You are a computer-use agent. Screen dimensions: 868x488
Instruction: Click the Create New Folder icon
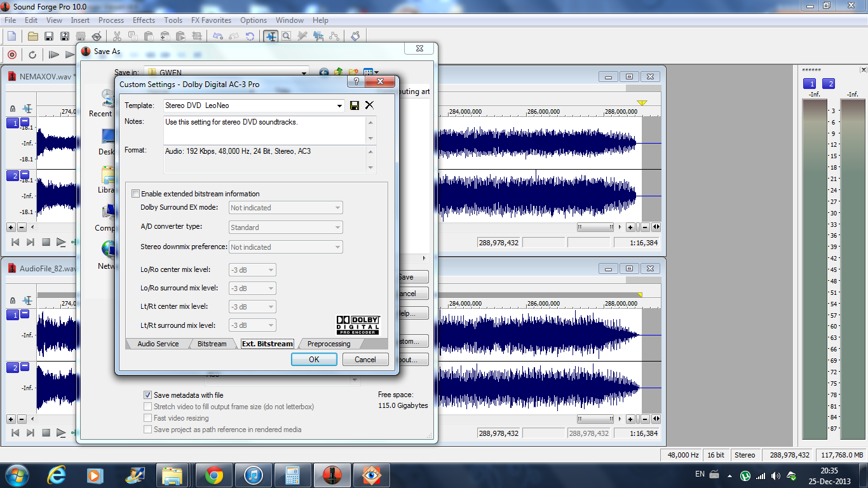(x=353, y=72)
